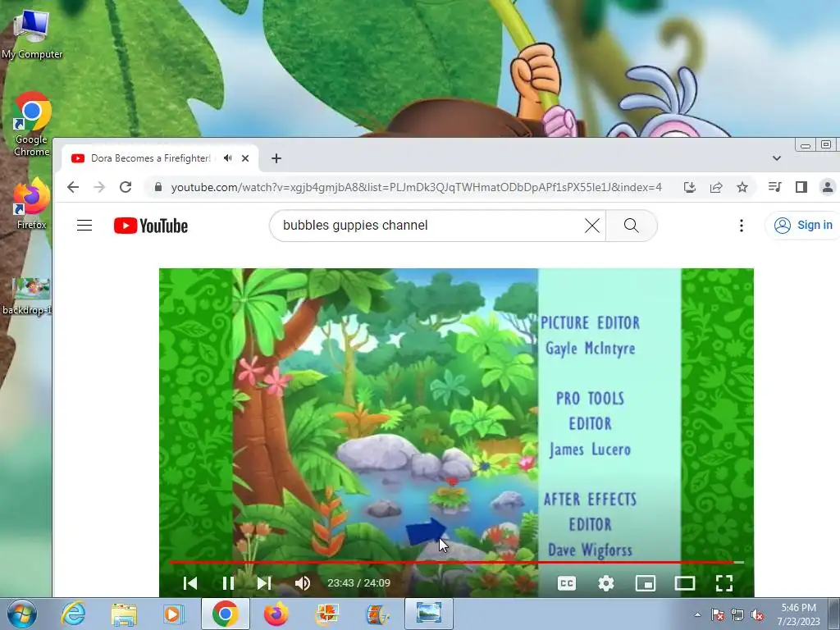
Task: Mute the tab via its speaker icon
Action: click(228, 158)
